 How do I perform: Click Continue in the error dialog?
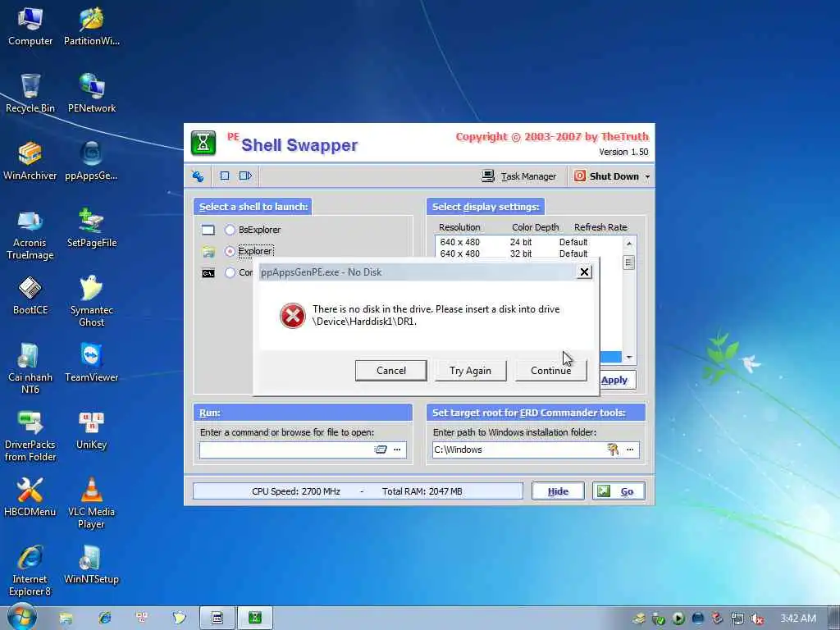550,371
